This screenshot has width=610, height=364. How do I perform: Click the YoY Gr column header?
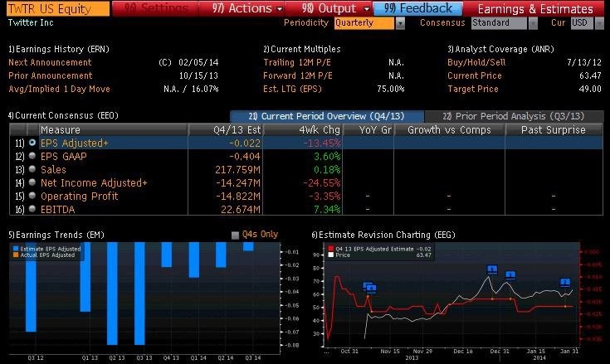coord(368,129)
